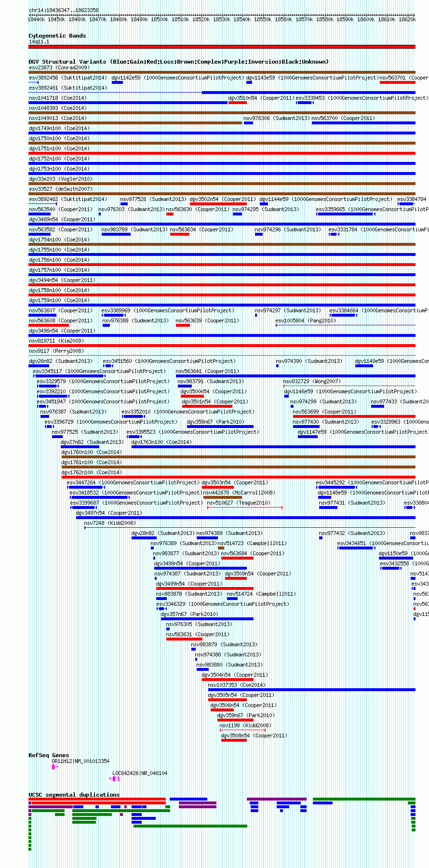Open variant nsv1048393 (Coe2014)
Viewport: 429px width, 868px height.
tap(58, 108)
